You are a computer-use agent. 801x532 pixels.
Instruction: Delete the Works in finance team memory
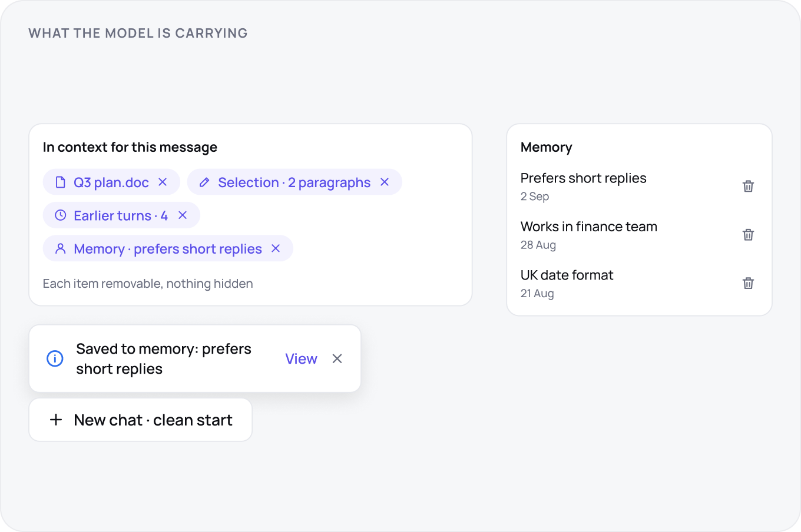point(748,235)
